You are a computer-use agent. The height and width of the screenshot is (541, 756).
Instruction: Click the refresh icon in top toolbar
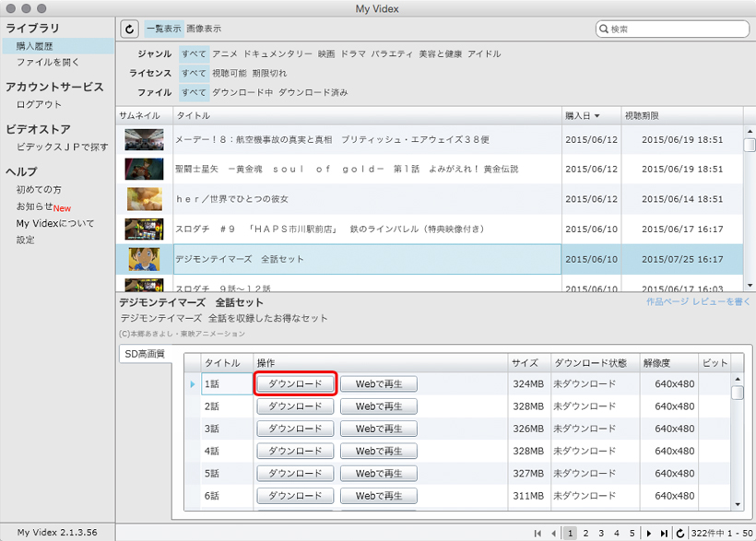tap(129, 29)
